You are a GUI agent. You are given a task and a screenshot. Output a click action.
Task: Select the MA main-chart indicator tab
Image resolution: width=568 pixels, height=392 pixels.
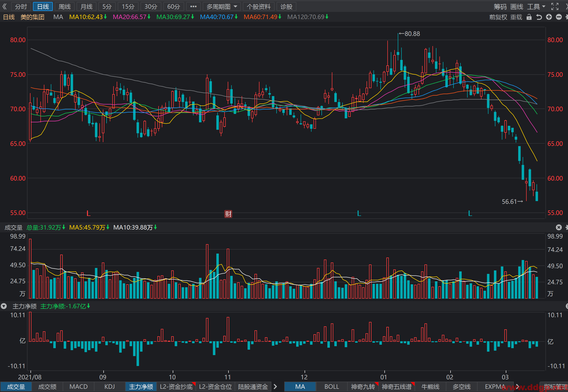click(x=300, y=387)
